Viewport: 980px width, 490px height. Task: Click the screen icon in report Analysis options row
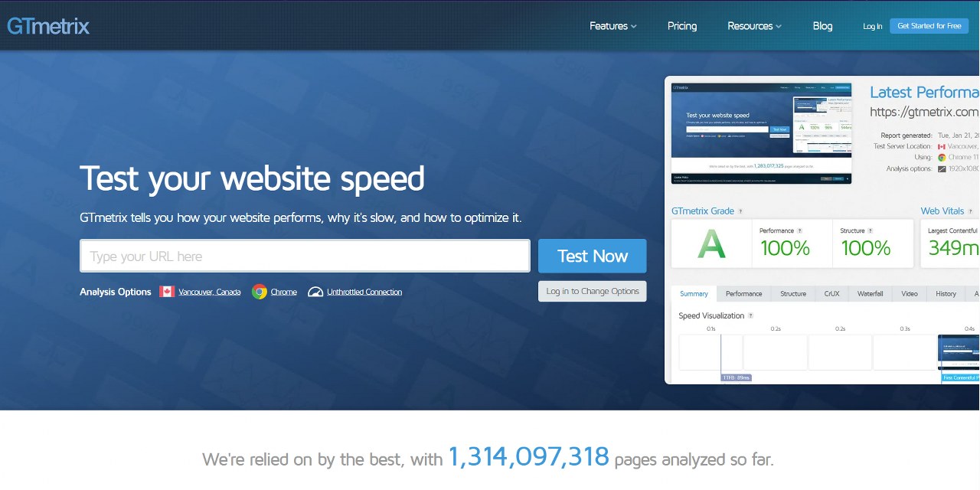tap(942, 168)
